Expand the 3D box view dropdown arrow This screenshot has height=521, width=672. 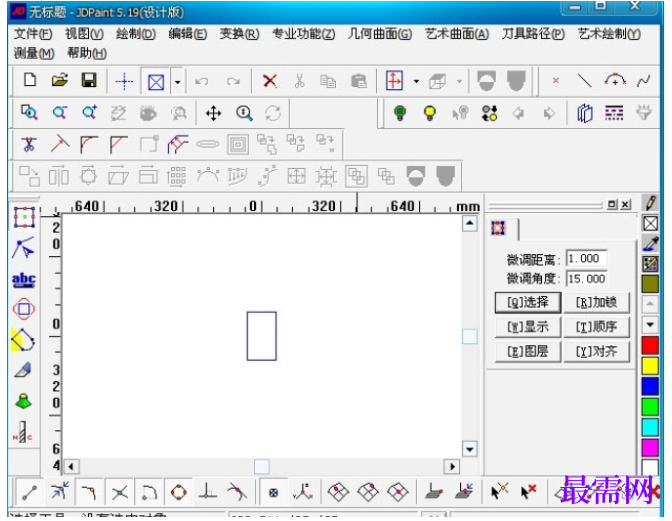pos(459,81)
